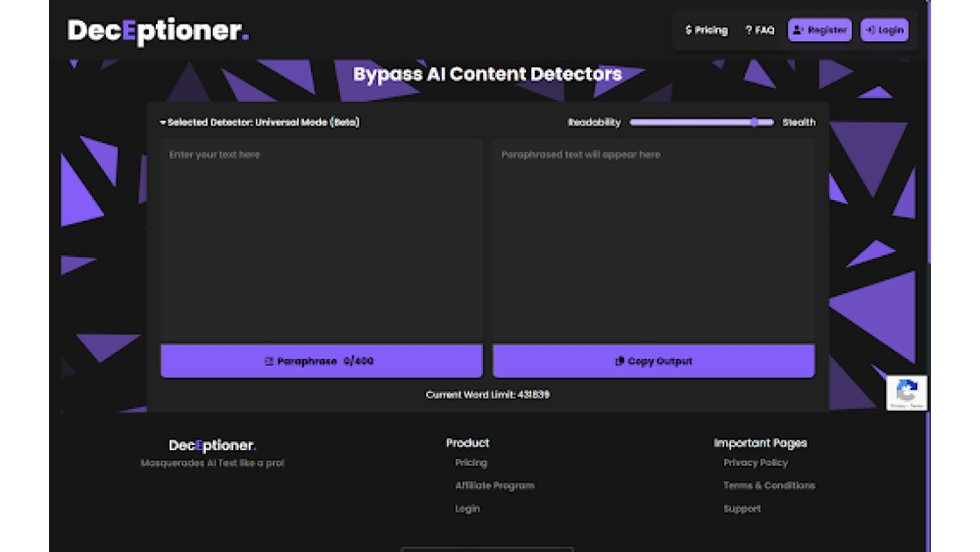Screen dimensions: 980x552
Task: Click 'Masquerades AI Text like a pro!' tagline
Action: (x=213, y=463)
